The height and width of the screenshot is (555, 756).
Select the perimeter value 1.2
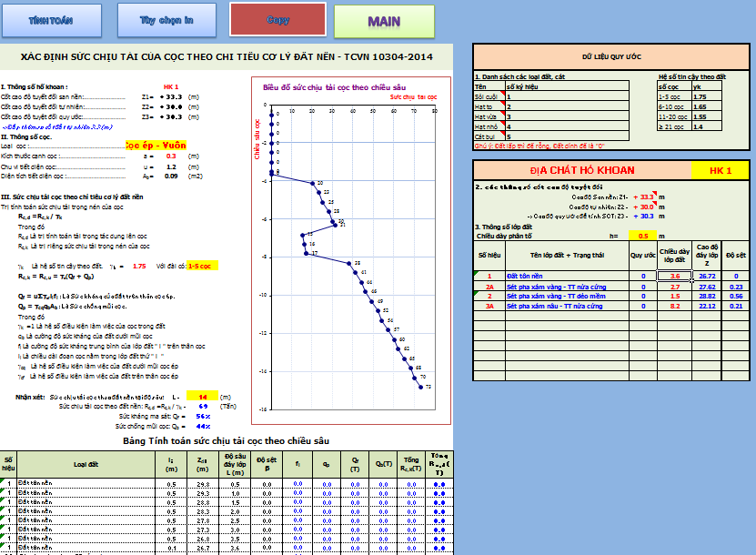coord(171,166)
